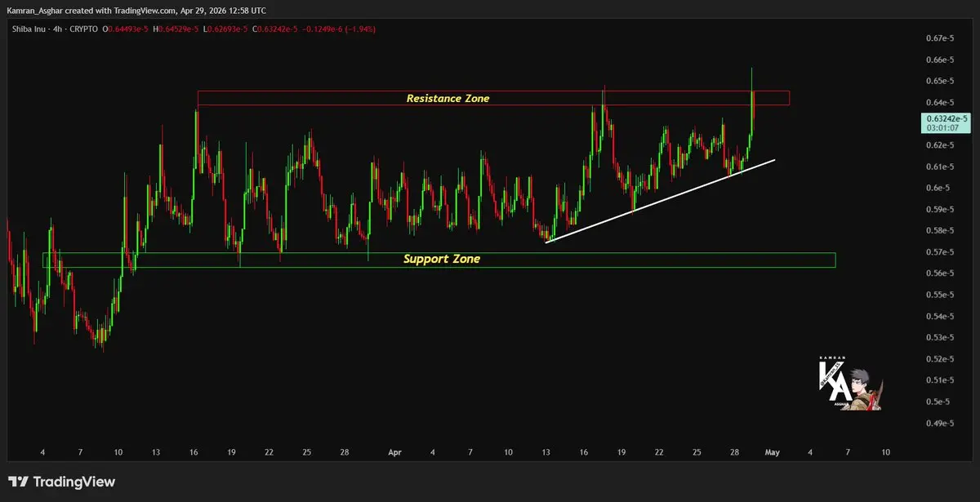The height and width of the screenshot is (502, 980).
Task: Click the 0.51e-5 price axis label
Action: tap(942, 380)
